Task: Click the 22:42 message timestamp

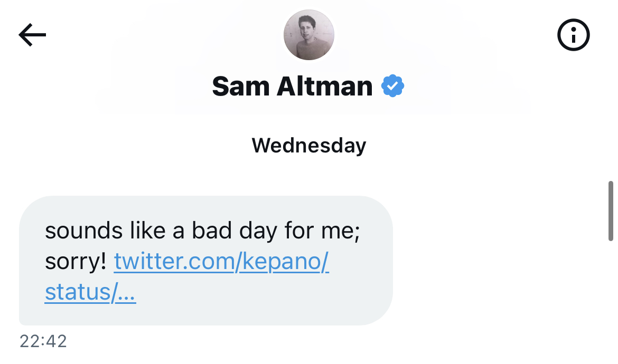Action: [x=43, y=341]
